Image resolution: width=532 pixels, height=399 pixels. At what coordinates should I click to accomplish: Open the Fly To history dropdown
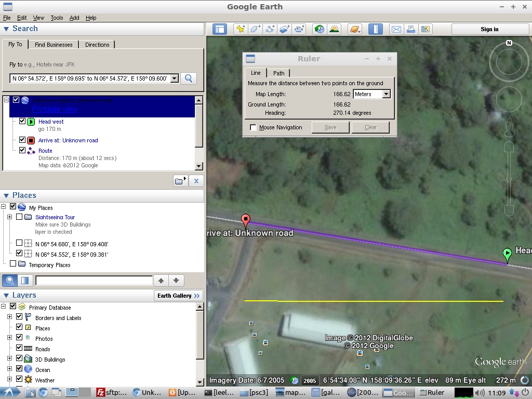click(x=175, y=78)
